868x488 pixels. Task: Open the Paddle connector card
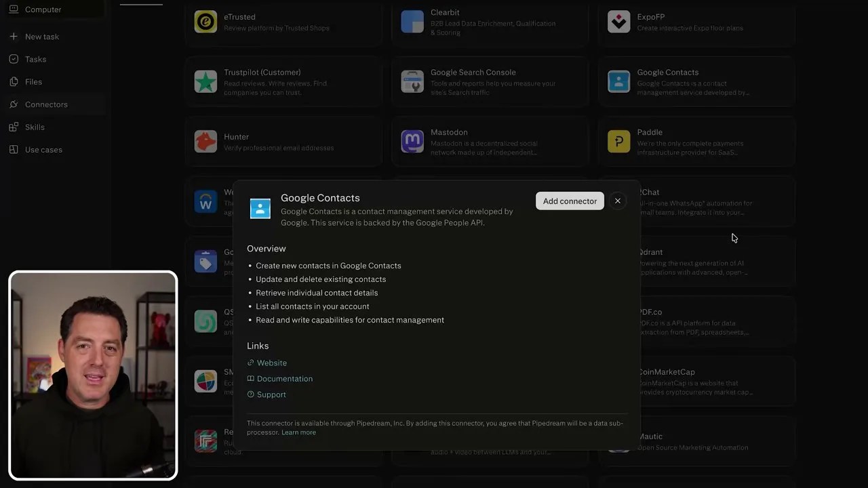(x=696, y=141)
